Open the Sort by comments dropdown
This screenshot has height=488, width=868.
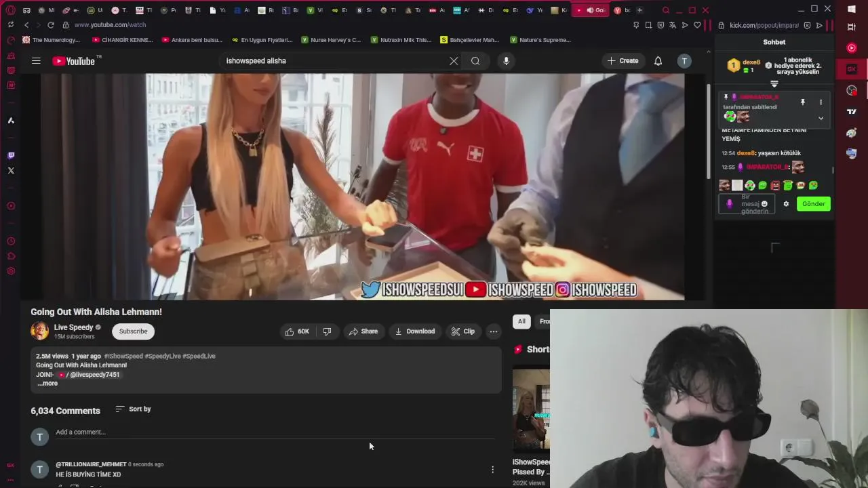point(133,409)
